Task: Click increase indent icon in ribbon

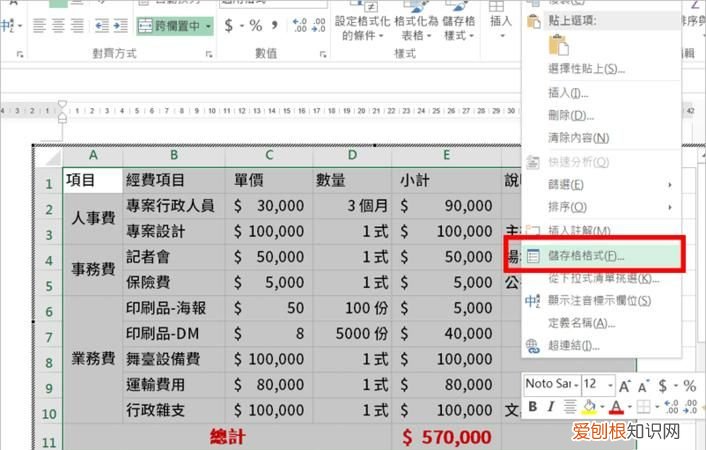Action: pos(121,26)
